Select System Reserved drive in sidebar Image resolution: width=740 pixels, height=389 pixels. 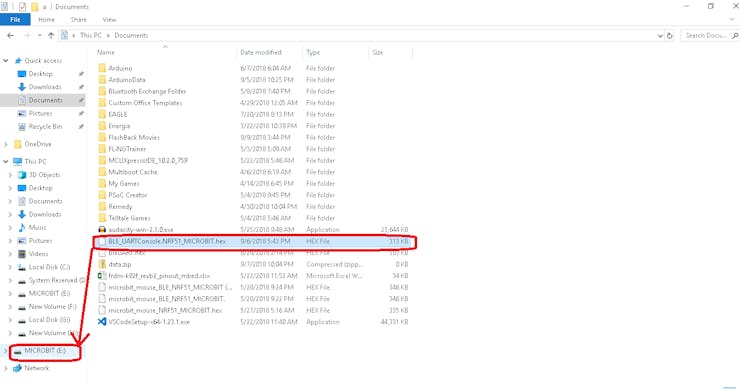pos(57,280)
